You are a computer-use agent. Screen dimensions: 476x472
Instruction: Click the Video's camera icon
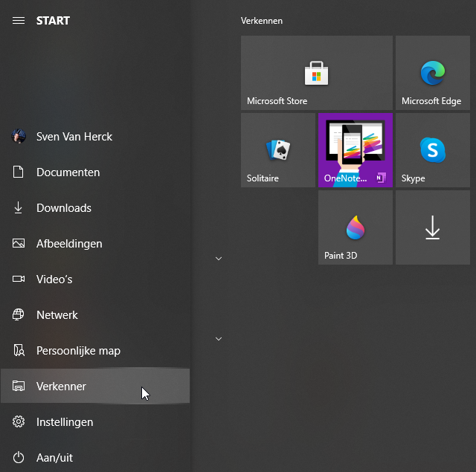(x=19, y=279)
